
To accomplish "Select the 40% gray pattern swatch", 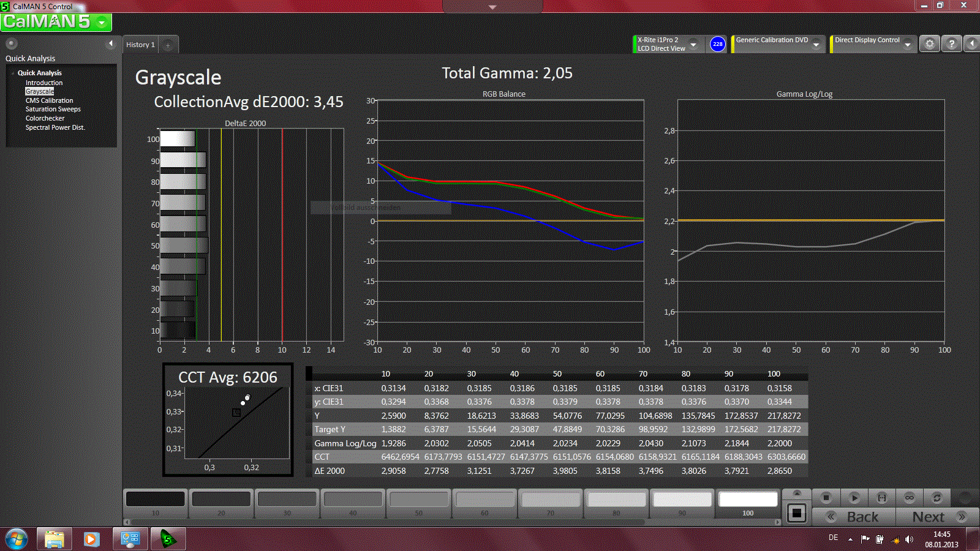I will coord(353,503).
